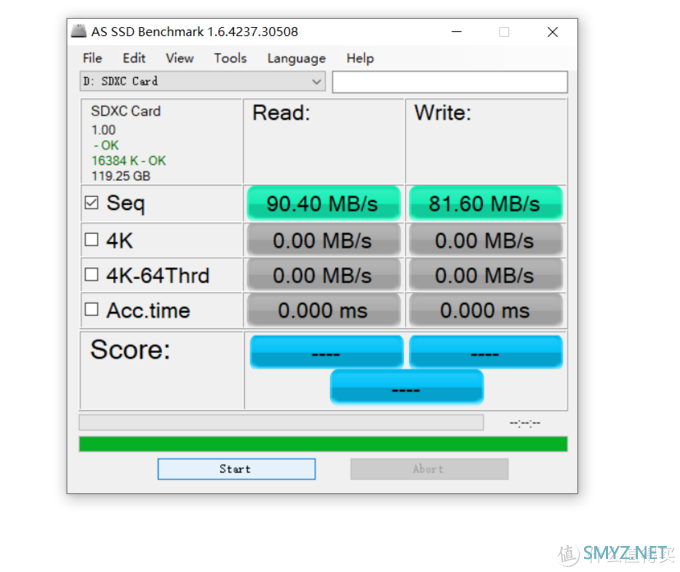
Task: Enable the 4K-64Thrd test checkbox
Action: tap(92, 275)
